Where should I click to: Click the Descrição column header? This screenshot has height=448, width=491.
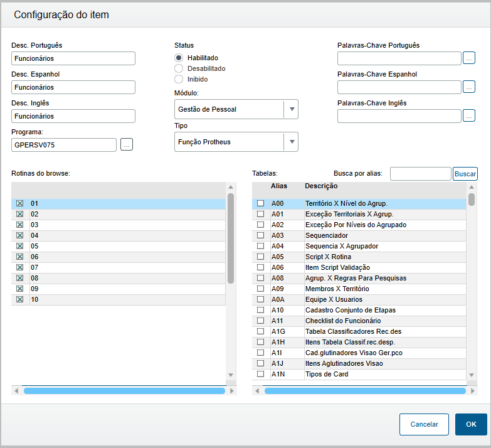coord(321,186)
